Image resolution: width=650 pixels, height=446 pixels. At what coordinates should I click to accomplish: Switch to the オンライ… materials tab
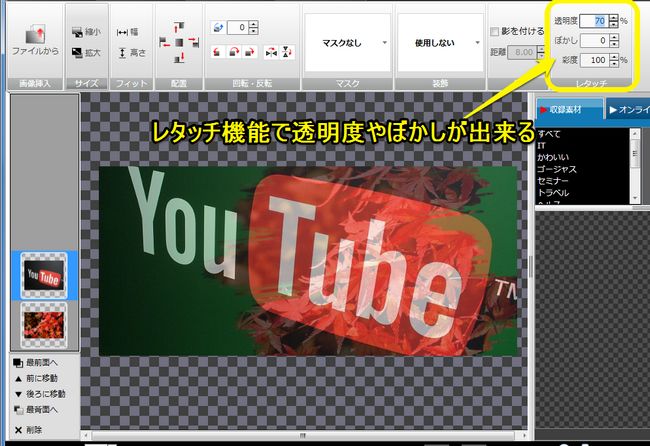tap(628, 109)
